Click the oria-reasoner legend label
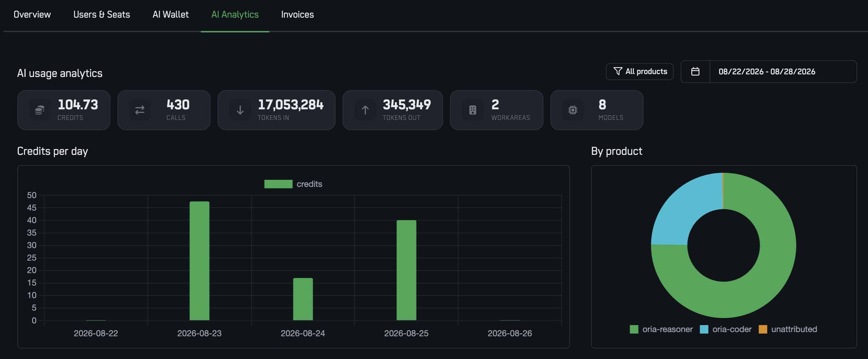 click(x=668, y=329)
